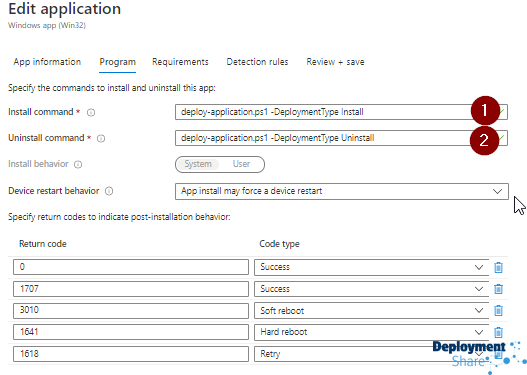Edit the 1618 return code field

131,354
